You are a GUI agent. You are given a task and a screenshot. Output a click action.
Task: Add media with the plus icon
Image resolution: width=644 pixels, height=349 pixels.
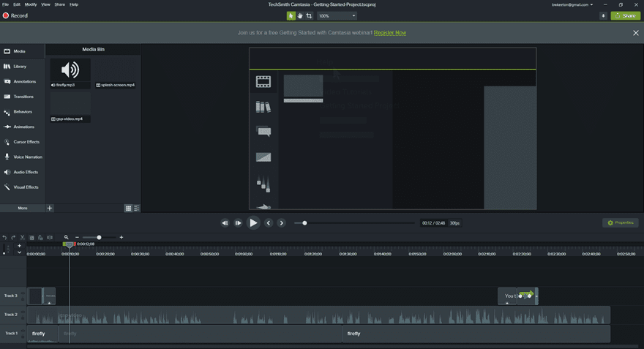(x=50, y=208)
